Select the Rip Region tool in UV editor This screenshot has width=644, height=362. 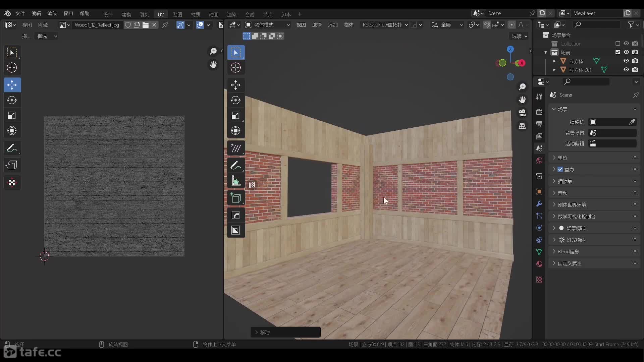[12, 165]
